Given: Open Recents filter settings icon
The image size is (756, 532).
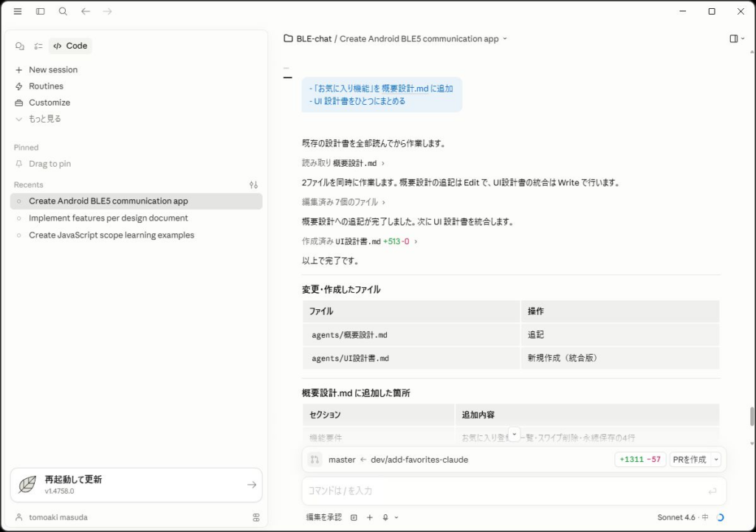Looking at the screenshot, I should [x=254, y=184].
